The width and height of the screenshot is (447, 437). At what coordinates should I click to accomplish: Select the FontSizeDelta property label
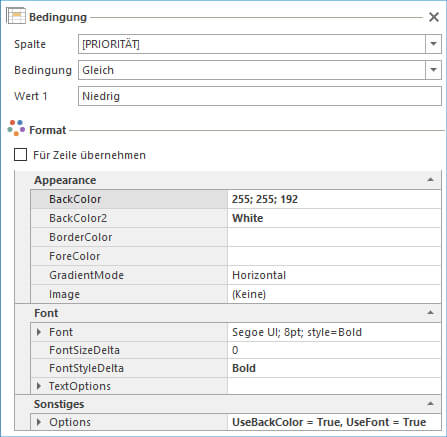(84, 350)
